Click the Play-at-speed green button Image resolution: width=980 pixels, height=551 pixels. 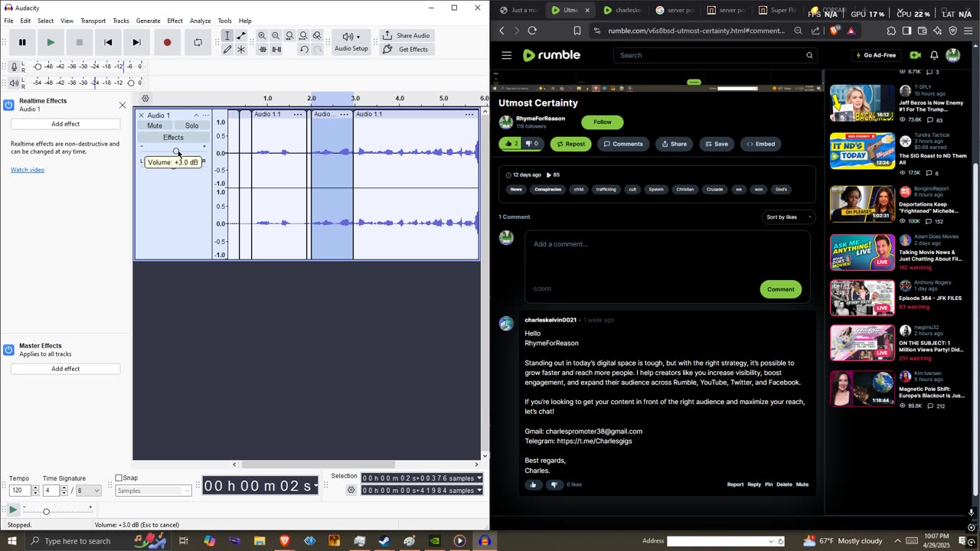(x=13, y=510)
